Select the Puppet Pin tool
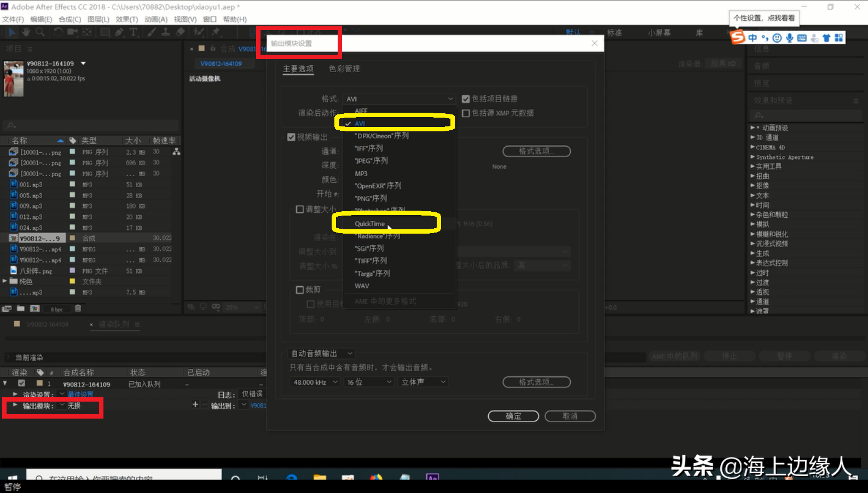The height and width of the screenshot is (493, 868). tap(216, 32)
